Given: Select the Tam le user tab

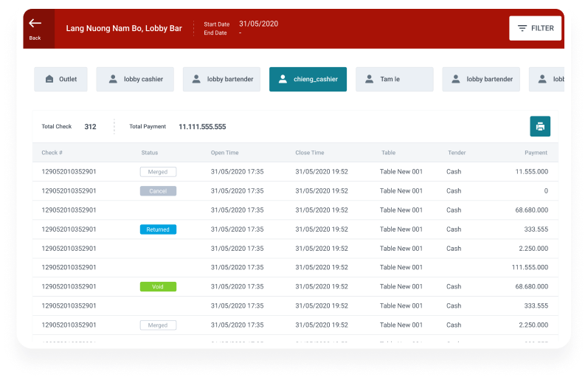Looking at the screenshot, I should [394, 79].
